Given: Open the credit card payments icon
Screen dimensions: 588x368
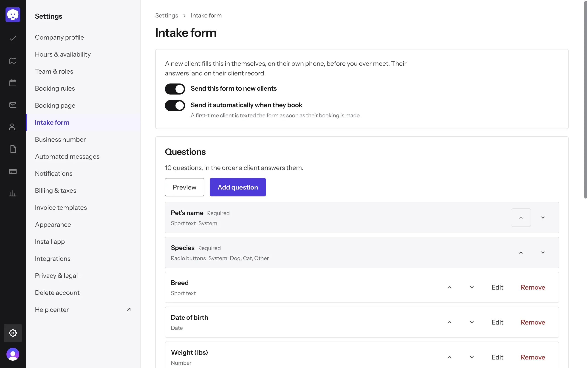Looking at the screenshot, I should 13,171.
